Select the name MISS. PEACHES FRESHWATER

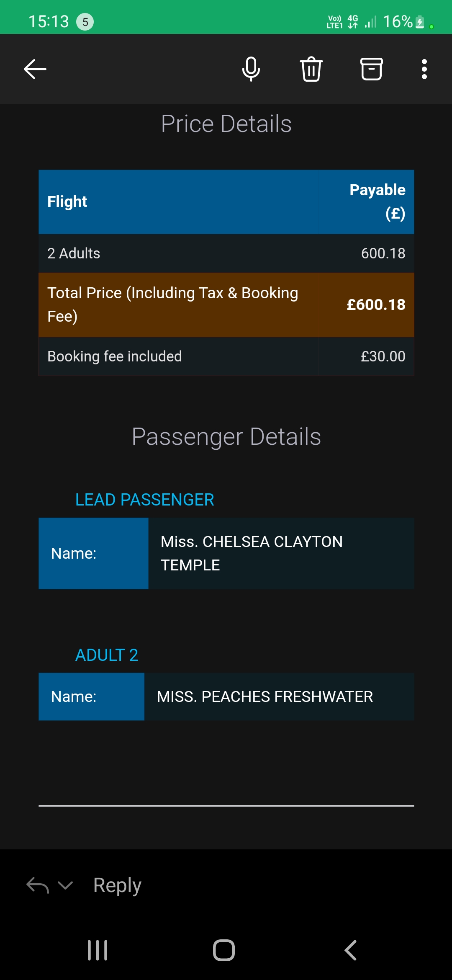[265, 697]
